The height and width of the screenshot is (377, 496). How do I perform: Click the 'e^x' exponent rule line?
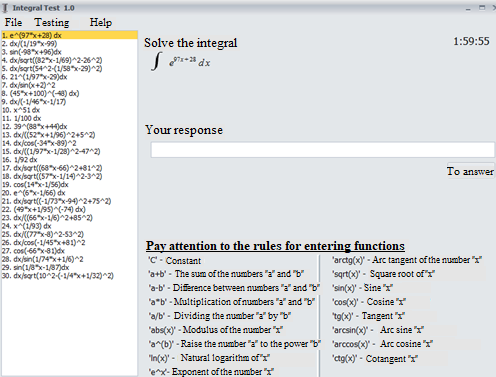(211, 371)
